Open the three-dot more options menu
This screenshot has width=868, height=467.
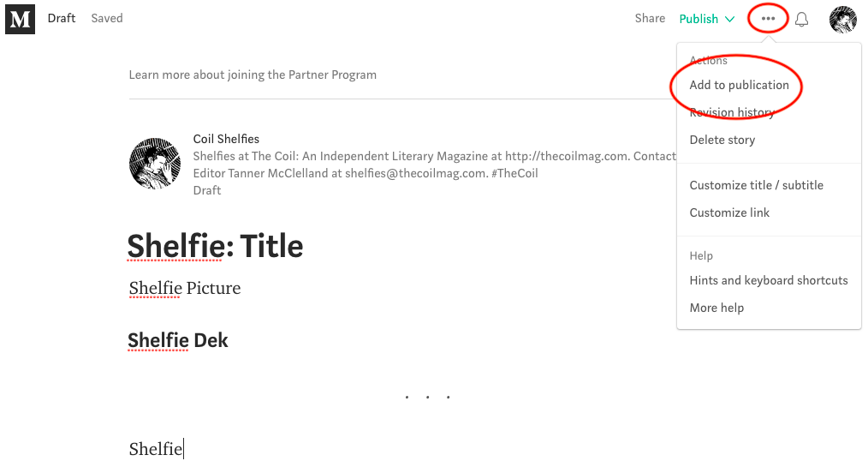click(768, 19)
